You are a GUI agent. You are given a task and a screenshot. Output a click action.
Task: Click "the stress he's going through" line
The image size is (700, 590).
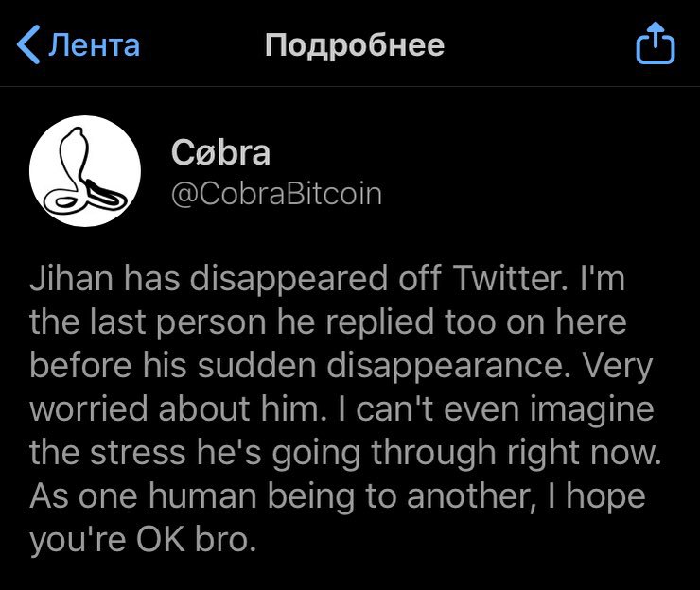point(263,454)
